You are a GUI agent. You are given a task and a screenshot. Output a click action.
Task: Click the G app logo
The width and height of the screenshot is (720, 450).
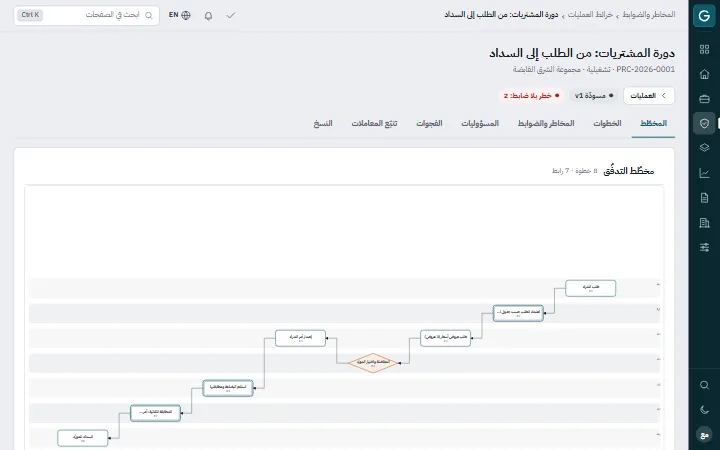(x=704, y=16)
